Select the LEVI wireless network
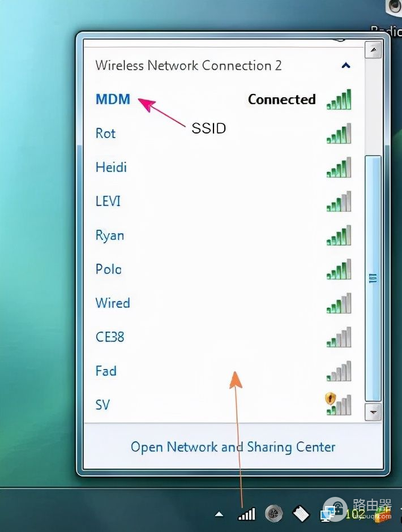 click(224, 201)
